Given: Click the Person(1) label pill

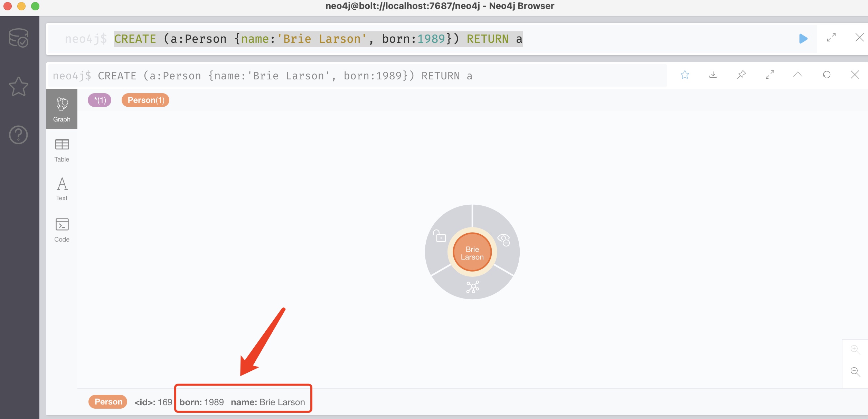Looking at the screenshot, I should point(145,100).
